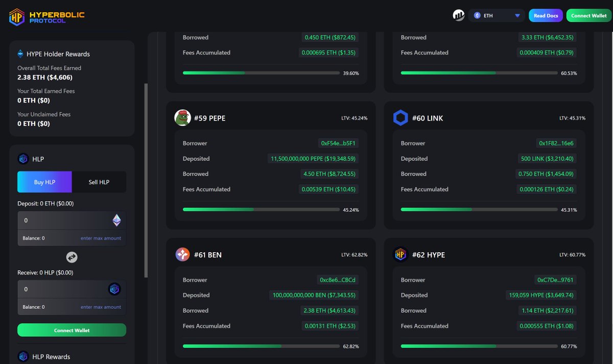The width and height of the screenshot is (613, 364).
Task: Click fees value 0.000555 ETH ($1.08)
Action: point(547,326)
